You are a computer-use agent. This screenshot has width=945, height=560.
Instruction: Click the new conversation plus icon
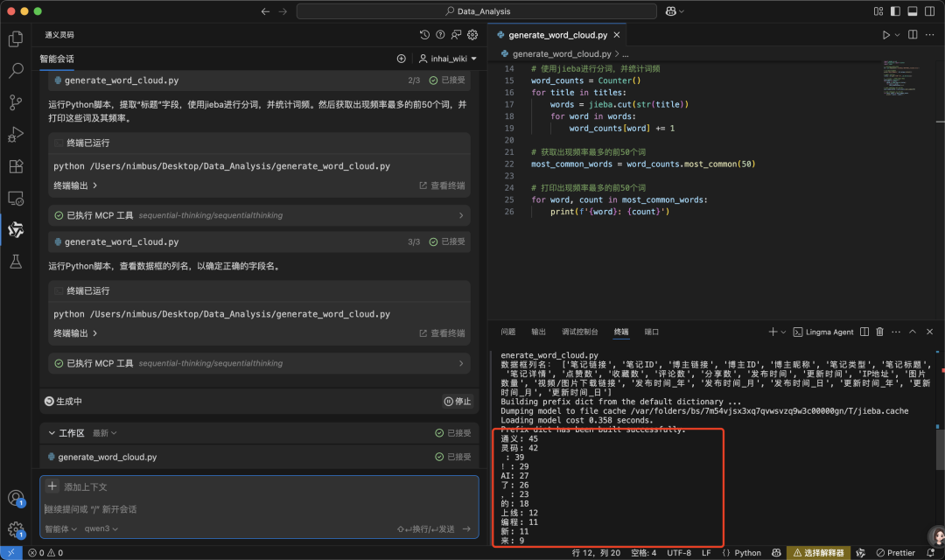click(x=402, y=59)
